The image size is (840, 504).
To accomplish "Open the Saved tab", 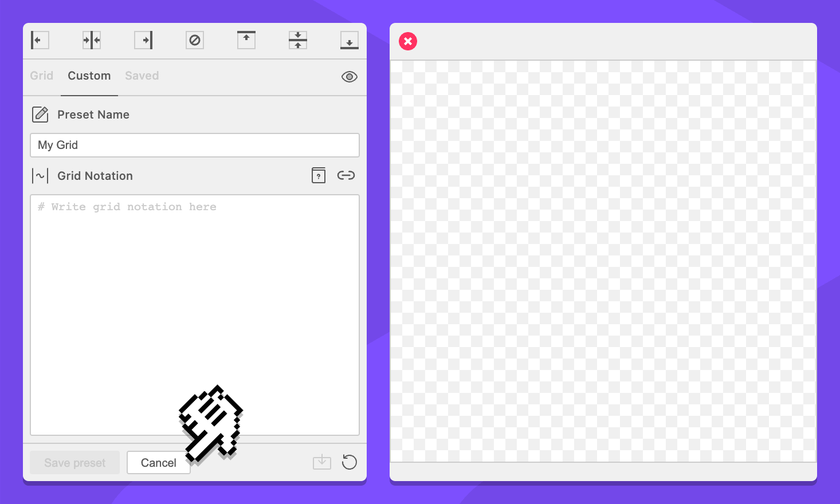I will 142,76.
